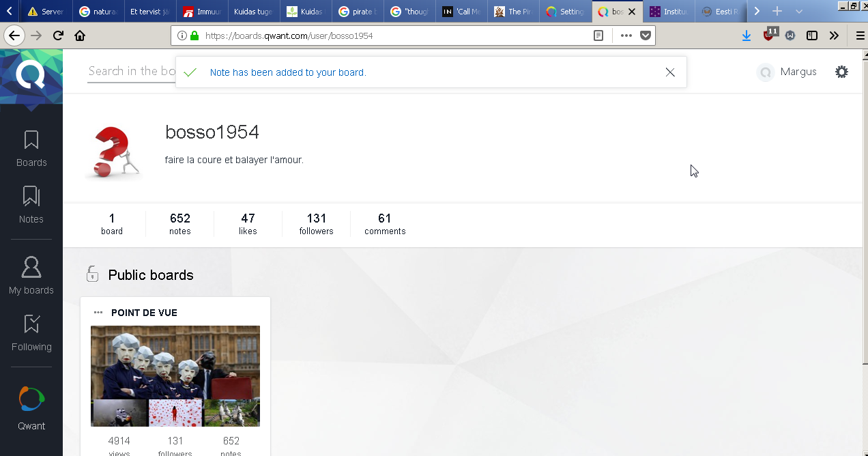View the 61 comments stat
The height and width of the screenshot is (456, 868).
385,224
